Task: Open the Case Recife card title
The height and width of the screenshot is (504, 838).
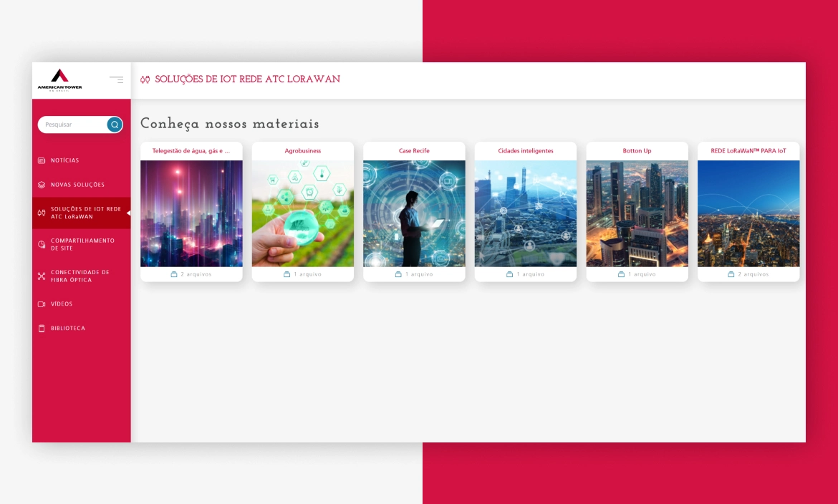Action: (414, 151)
